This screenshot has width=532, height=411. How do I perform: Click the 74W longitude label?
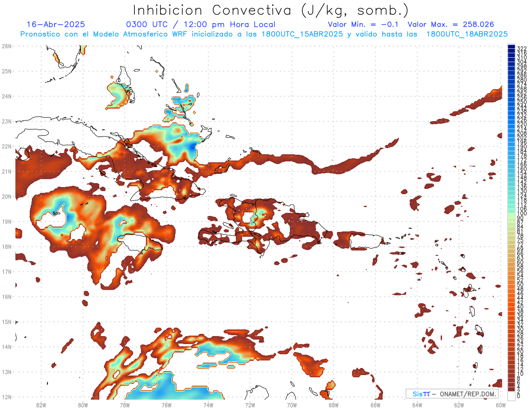(x=208, y=405)
